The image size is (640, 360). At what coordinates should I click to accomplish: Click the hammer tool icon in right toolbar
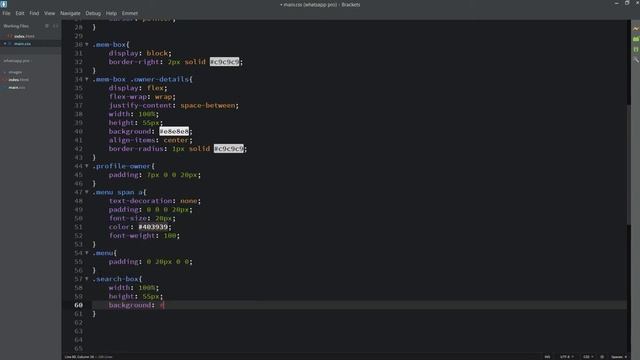(636, 60)
